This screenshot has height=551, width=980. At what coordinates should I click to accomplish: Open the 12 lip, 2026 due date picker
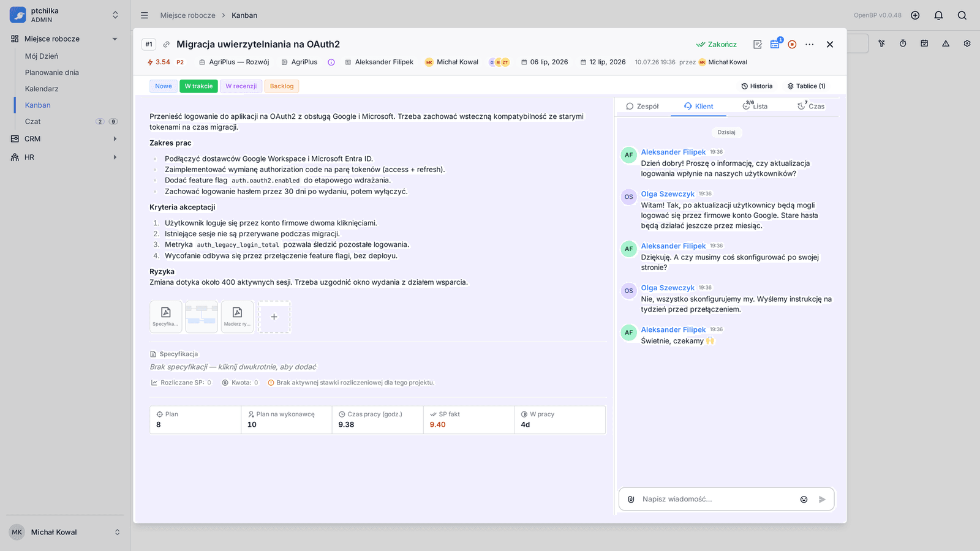(x=603, y=62)
